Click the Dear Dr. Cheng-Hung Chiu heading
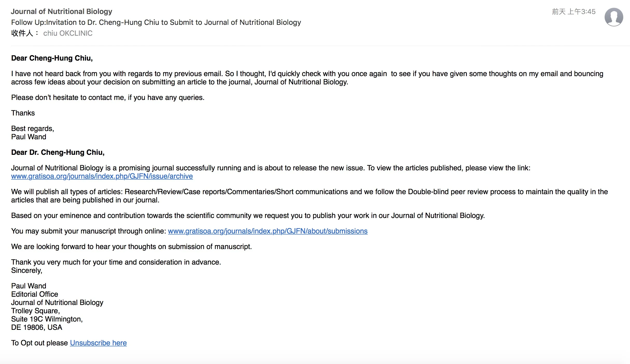This screenshot has width=630, height=364. tap(58, 152)
